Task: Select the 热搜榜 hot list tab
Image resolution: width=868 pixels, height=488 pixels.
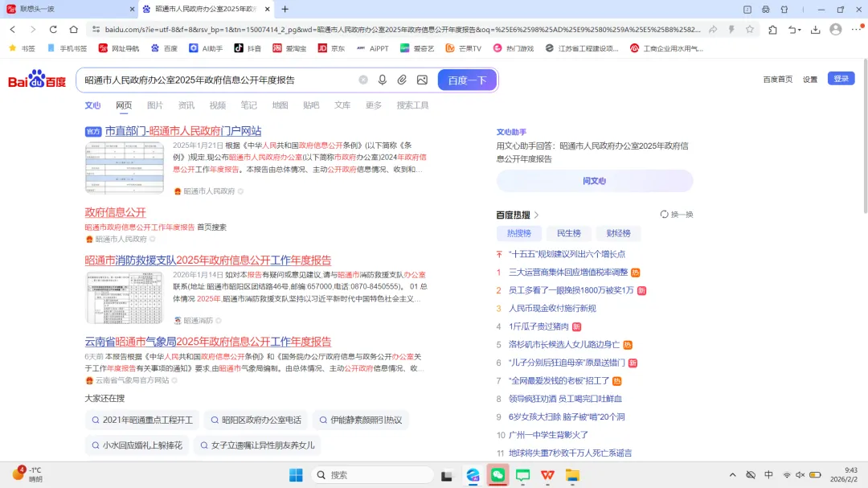Action: pos(518,233)
